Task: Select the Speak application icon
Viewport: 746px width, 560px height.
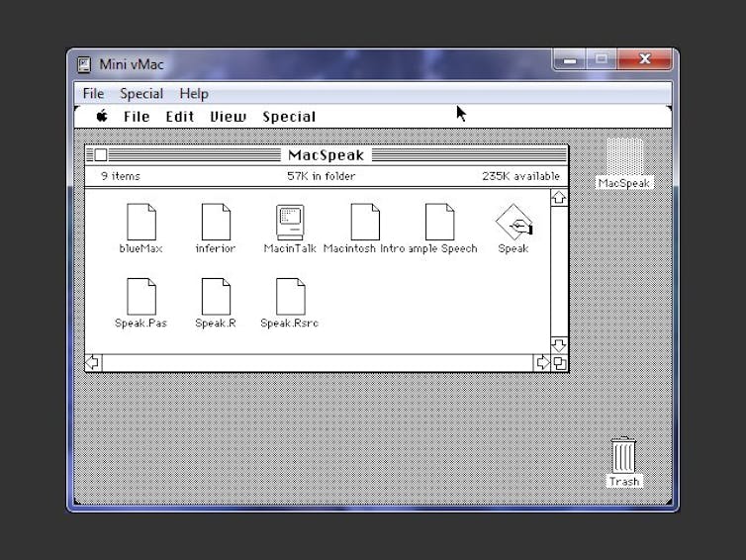Action: click(513, 222)
